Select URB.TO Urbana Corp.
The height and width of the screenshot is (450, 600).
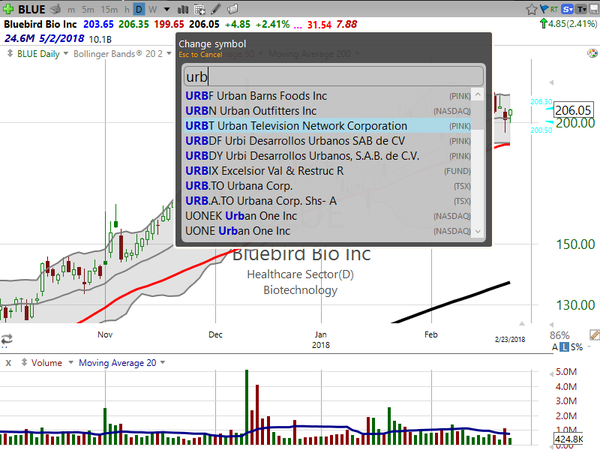tap(328, 186)
